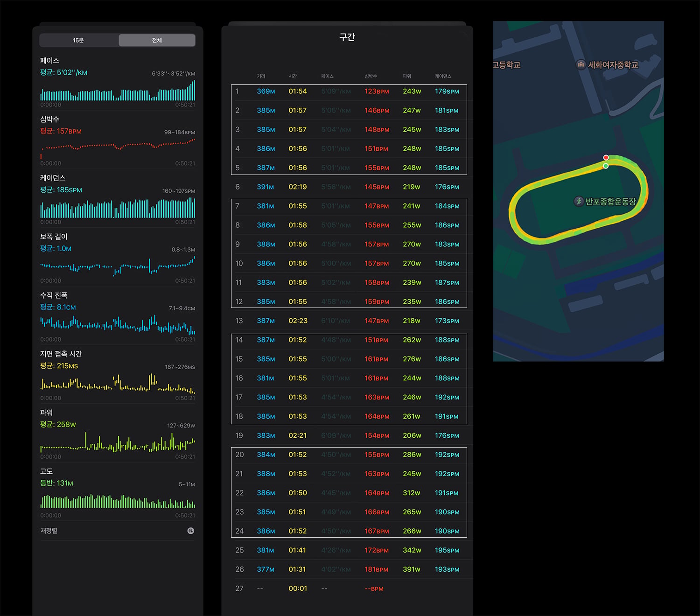Screen dimensions: 700x616
Task: Select lap 6 row in 구간 table
Action: [349, 187]
